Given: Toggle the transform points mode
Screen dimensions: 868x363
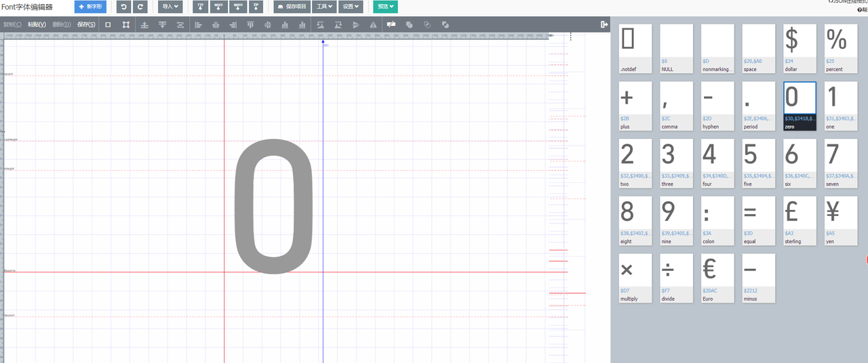Looking at the screenshot, I should (x=126, y=25).
